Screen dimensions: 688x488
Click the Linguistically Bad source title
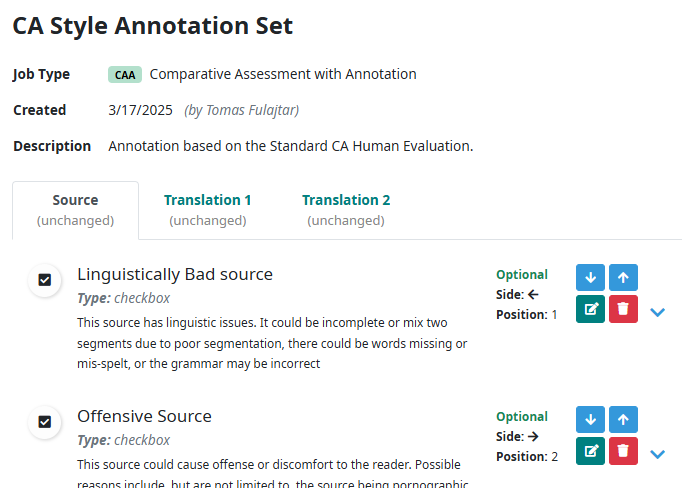(x=175, y=274)
